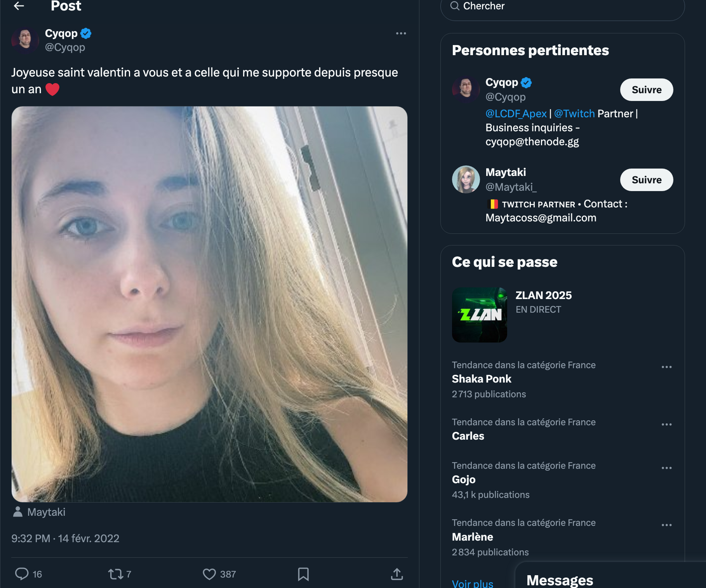
Task: Open the @Twitch mention link
Action: 574,113
